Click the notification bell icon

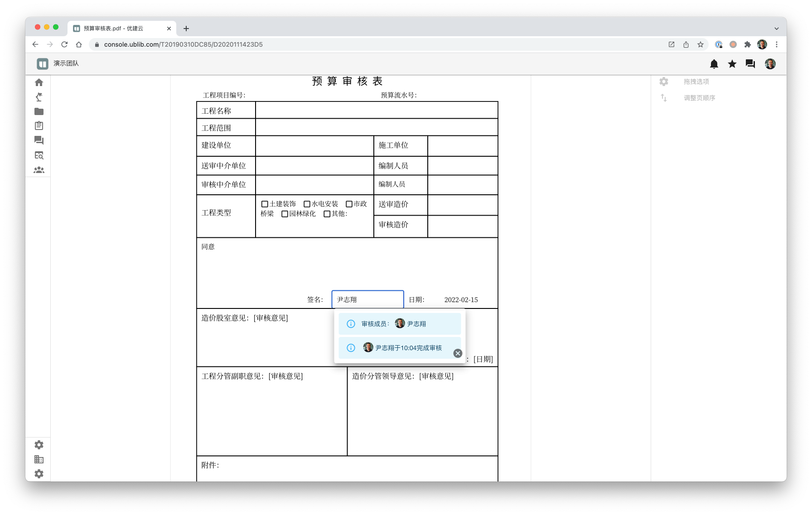point(714,64)
